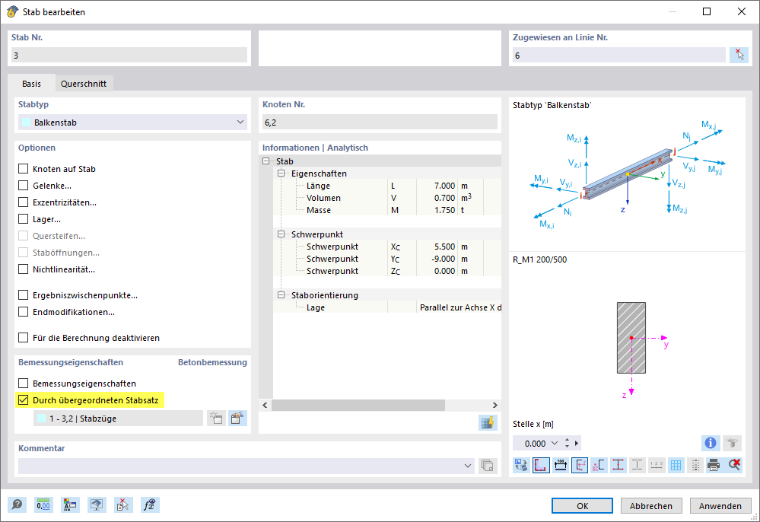Collapse the Schwerpunkt group

pyautogui.click(x=281, y=234)
